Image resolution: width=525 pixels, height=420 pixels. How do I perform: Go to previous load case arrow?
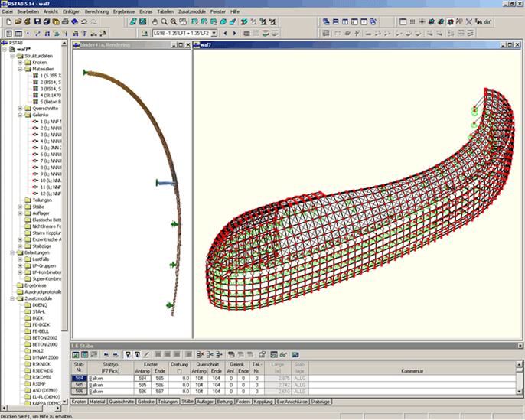tap(225, 33)
